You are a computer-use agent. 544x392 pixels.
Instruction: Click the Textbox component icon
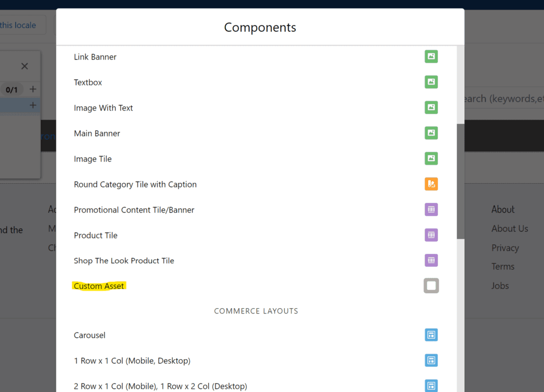[x=431, y=82]
